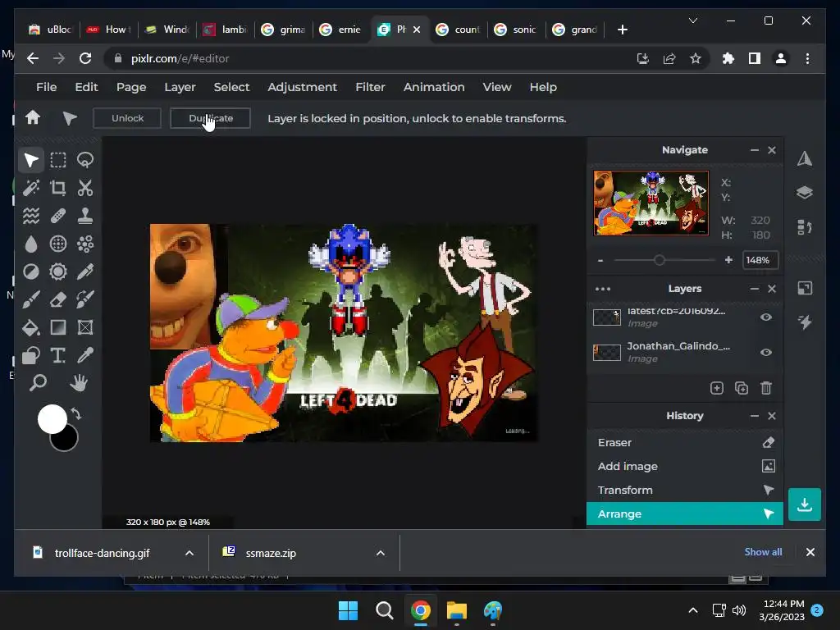Image resolution: width=840 pixels, height=630 pixels.
Task: Click the black background color swatch
Action: (67, 441)
